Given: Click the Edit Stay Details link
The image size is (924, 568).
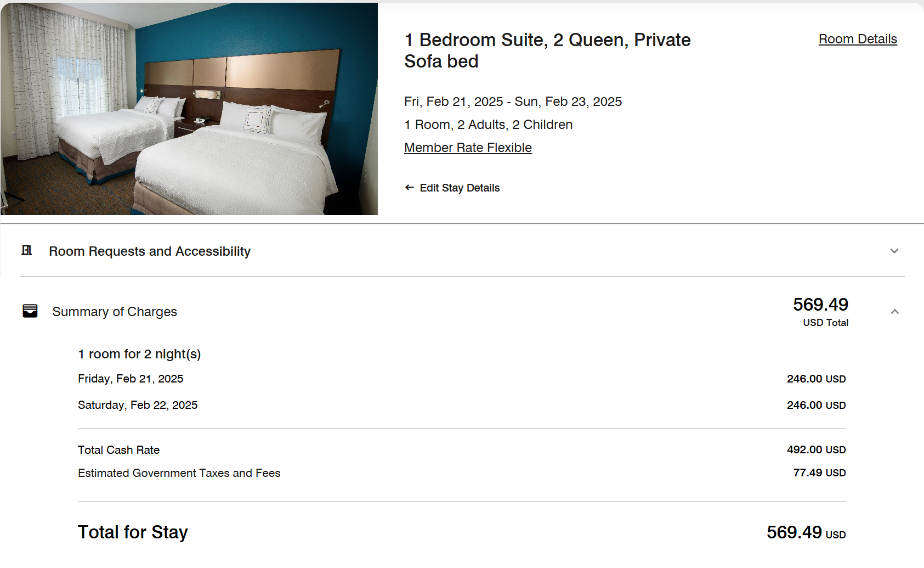Looking at the screenshot, I should pos(460,188).
